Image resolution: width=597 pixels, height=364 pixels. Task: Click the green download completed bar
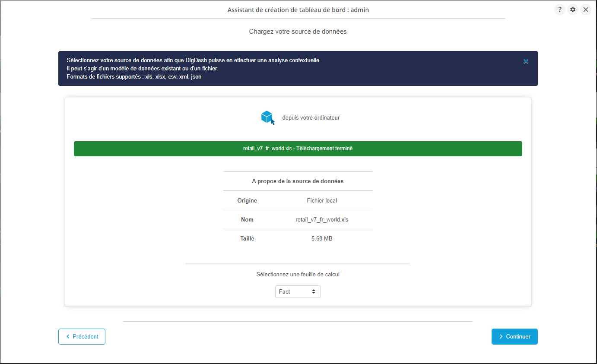point(298,149)
